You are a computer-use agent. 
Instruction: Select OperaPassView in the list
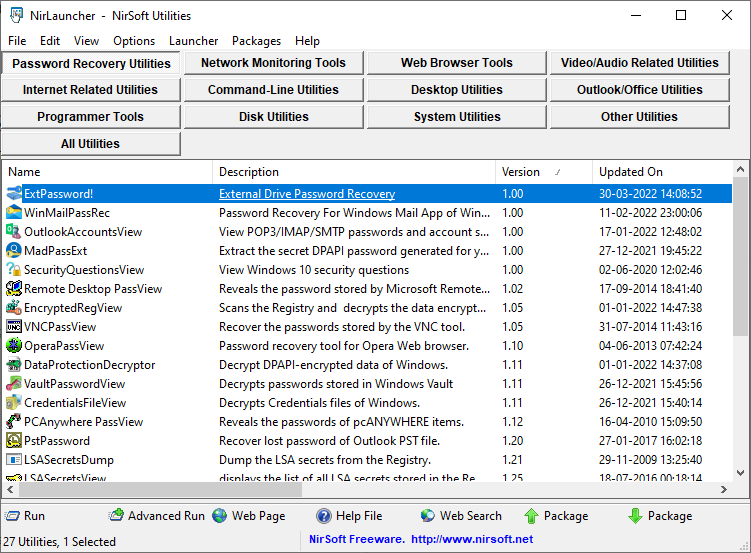coord(64,346)
